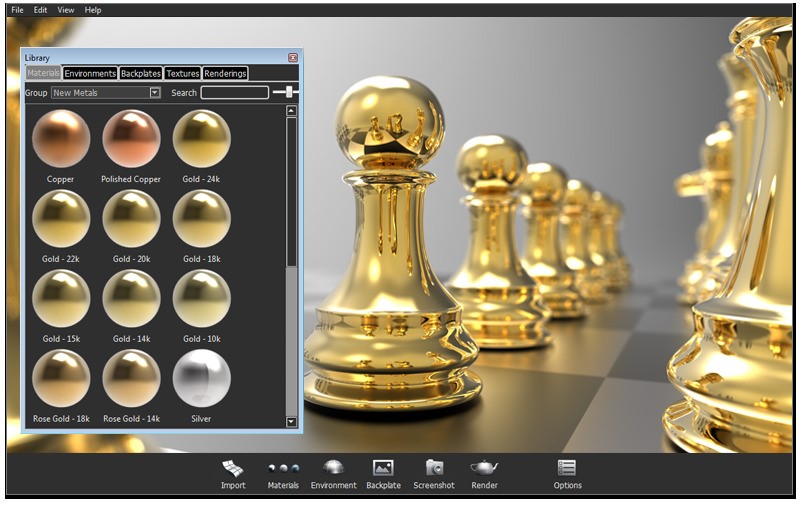The width and height of the screenshot is (800, 505).
Task: Take a screenshot with the camera icon
Action: tap(434, 468)
